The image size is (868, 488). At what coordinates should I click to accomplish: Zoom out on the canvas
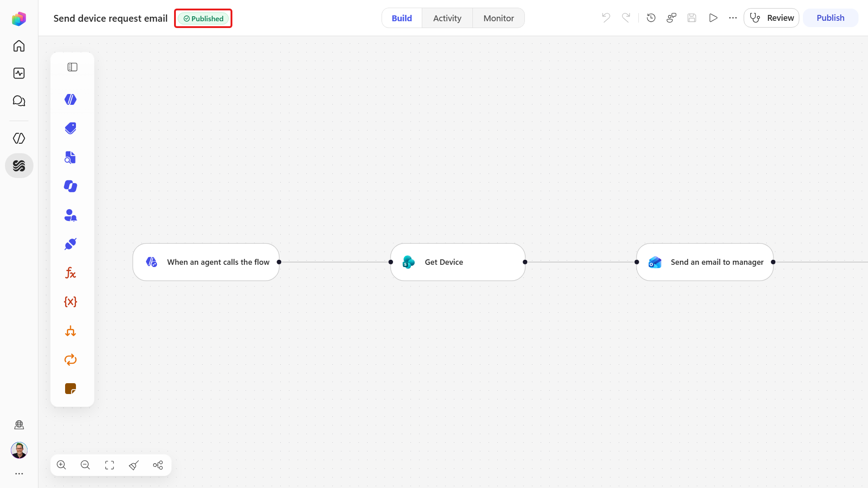coord(85,465)
